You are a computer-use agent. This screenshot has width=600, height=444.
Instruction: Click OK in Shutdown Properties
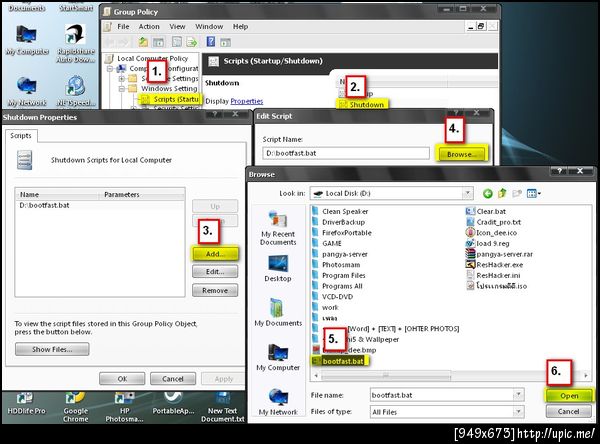(122, 379)
